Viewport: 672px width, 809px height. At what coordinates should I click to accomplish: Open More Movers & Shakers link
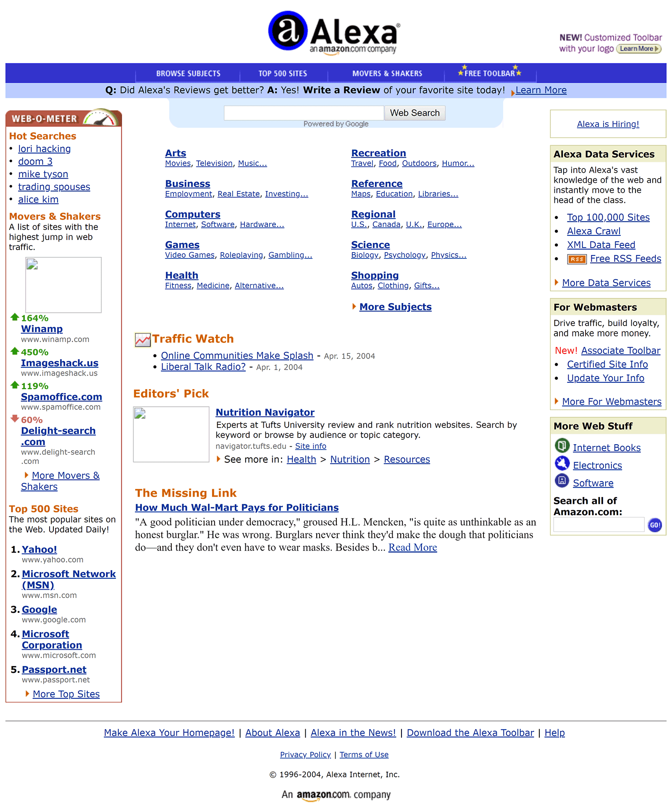pyautogui.click(x=60, y=481)
